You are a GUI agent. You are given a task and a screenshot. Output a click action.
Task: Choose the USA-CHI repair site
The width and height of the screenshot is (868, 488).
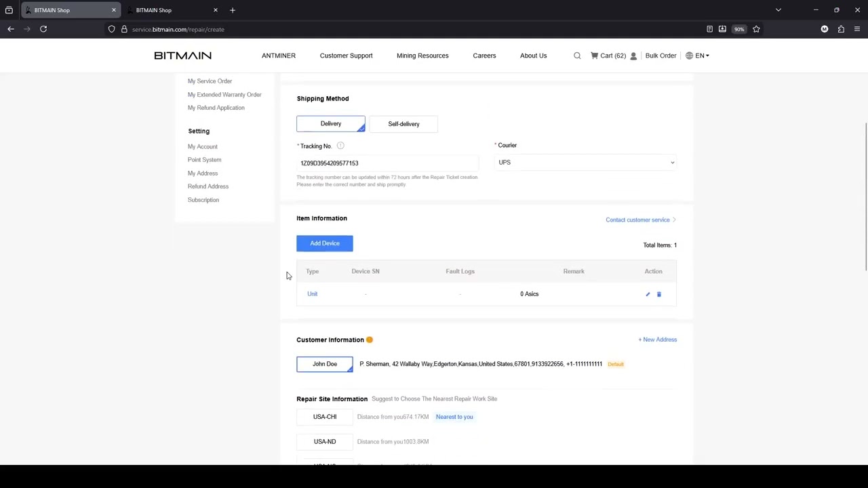point(325,417)
